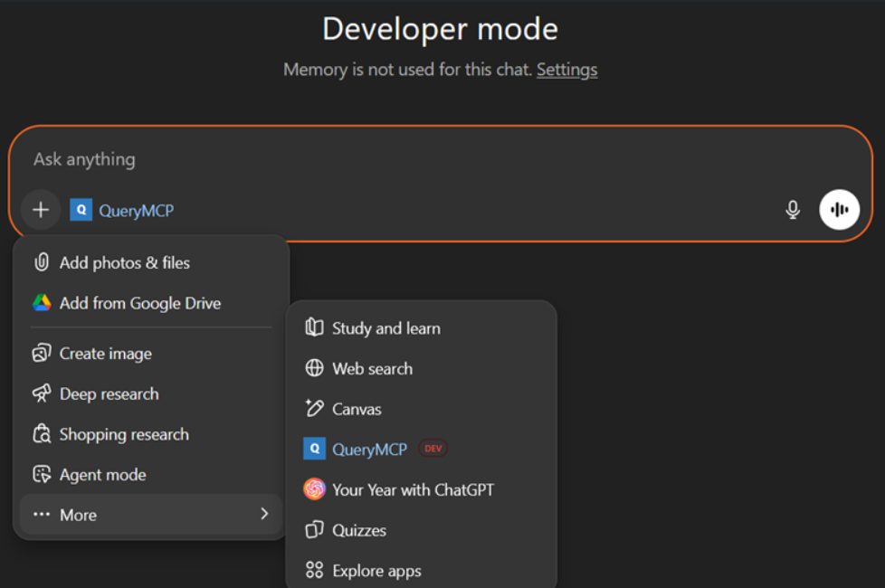Click the QueryMCP icon in the input bar

(x=81, y=209)
